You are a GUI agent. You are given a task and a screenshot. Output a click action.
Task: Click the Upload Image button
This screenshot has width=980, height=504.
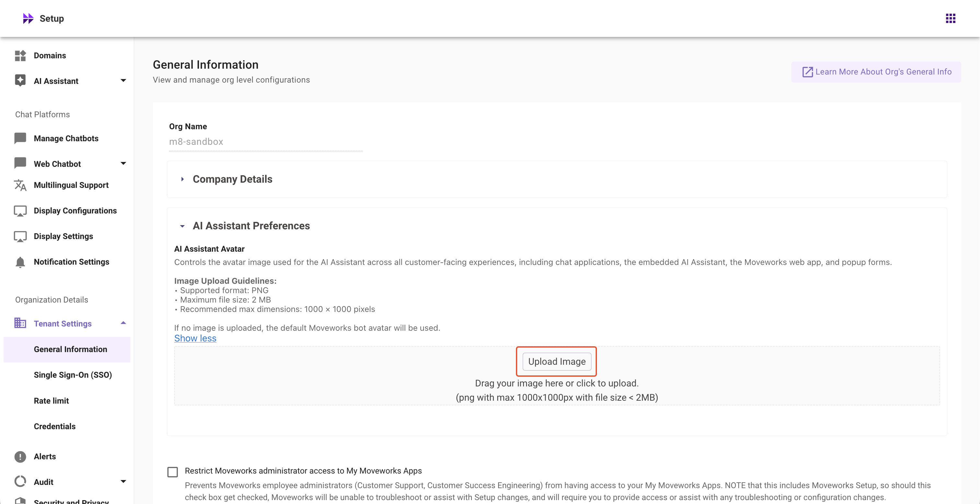point(556,361)
